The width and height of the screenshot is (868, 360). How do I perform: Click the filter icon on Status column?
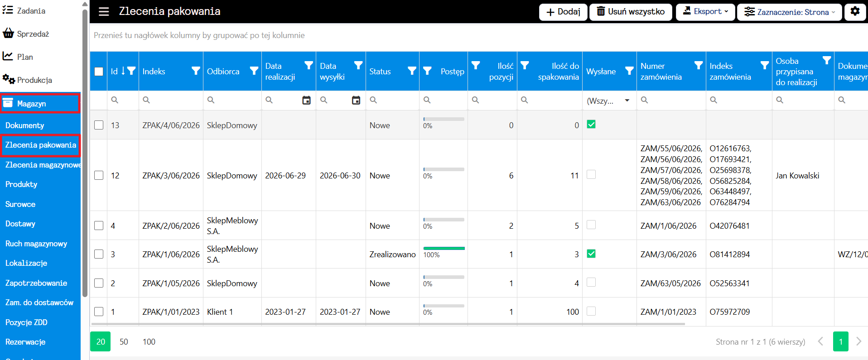pos(412,71)
